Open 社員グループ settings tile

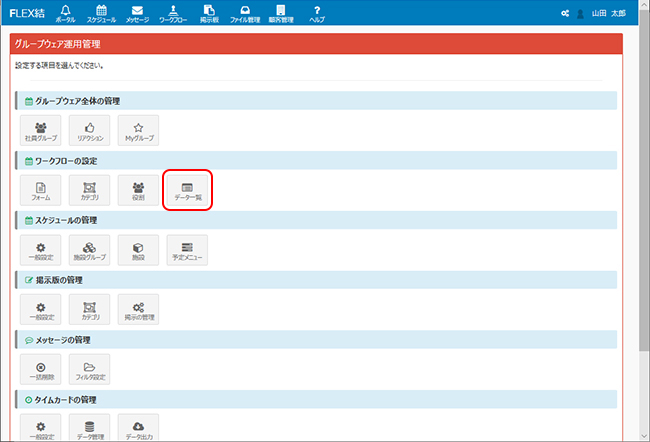[x=41, y=130]
